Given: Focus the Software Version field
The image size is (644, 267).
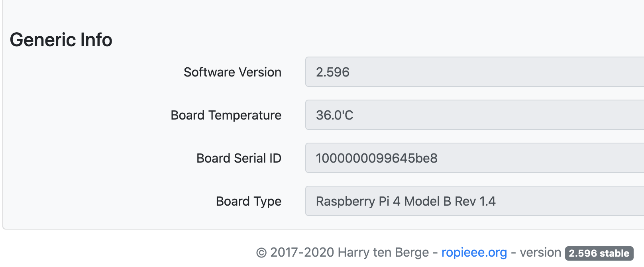Looking at the screenshot, I should tap(475, 72).
